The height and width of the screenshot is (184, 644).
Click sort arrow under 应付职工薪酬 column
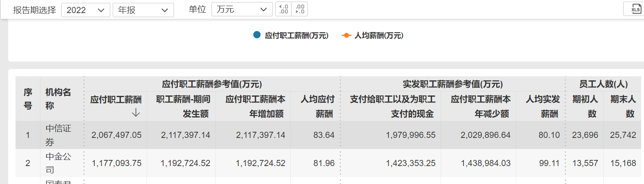tap(136, 113)
